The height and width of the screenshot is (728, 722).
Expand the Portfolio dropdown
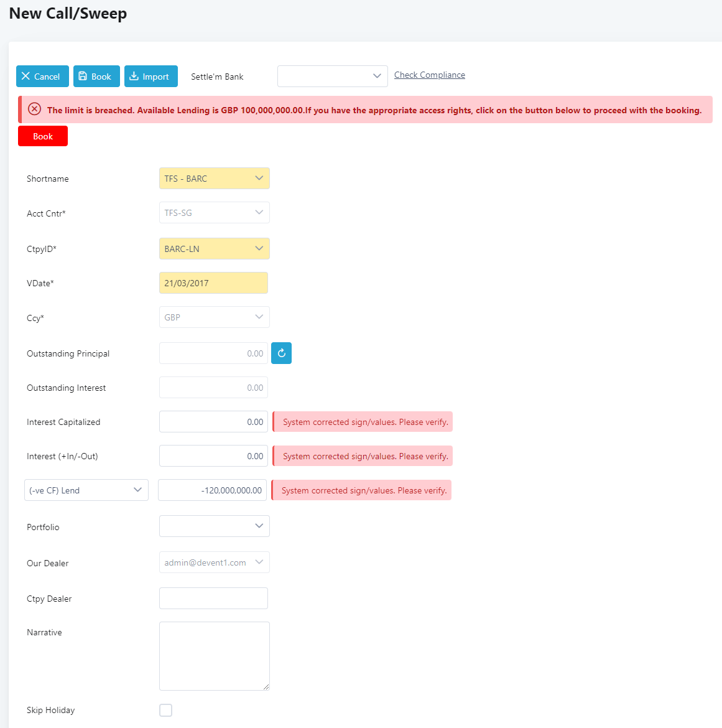click(214, 526)
